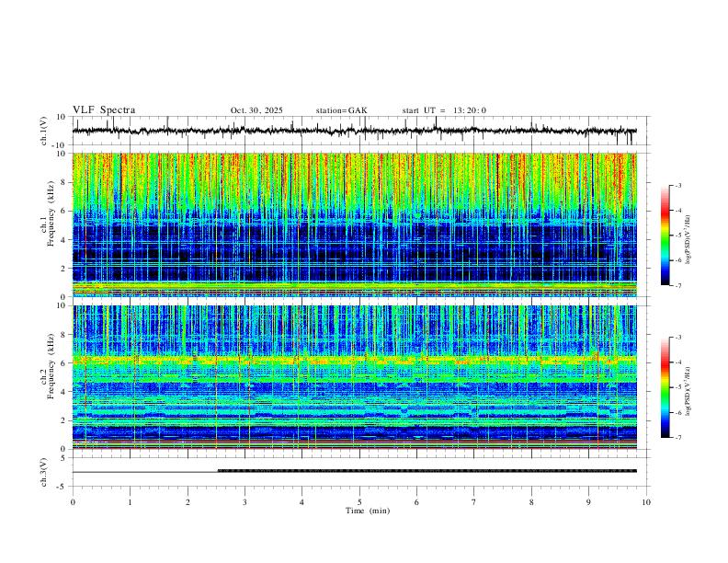This screenshot has width=728, height=563.
Task: Click the "start UT = 13:20:0" text
Action: [444, 110]
